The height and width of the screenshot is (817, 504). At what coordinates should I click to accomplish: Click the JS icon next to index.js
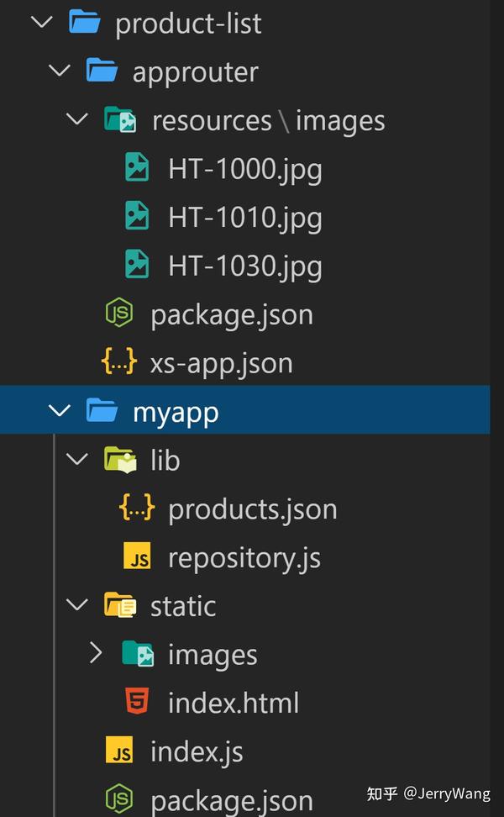pyautogui.click(x=120, y=751)
